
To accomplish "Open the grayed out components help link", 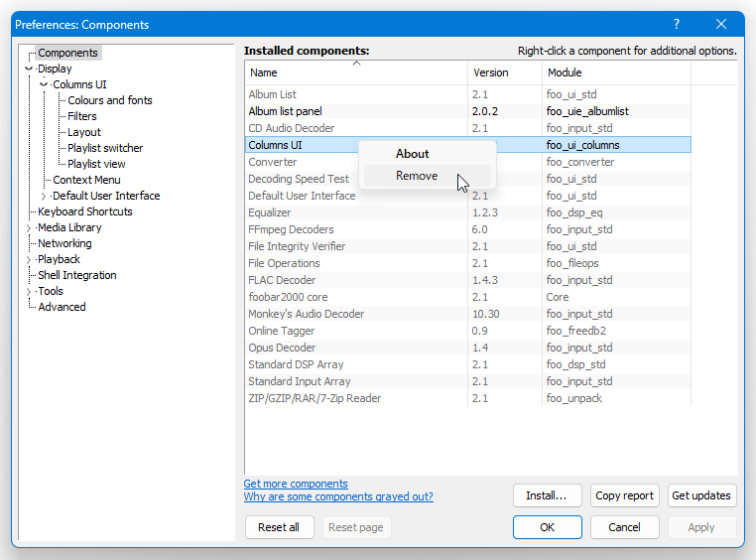I will coord(338,496).
